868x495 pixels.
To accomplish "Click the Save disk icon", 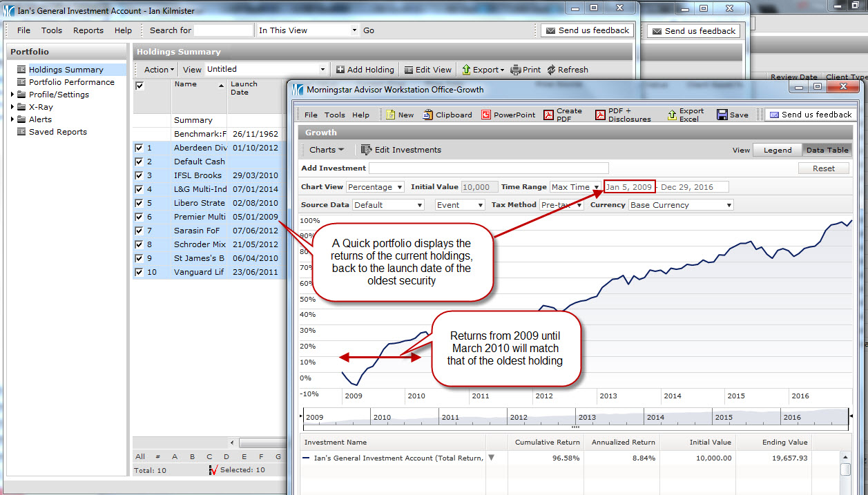I will [x=722, y=115].
